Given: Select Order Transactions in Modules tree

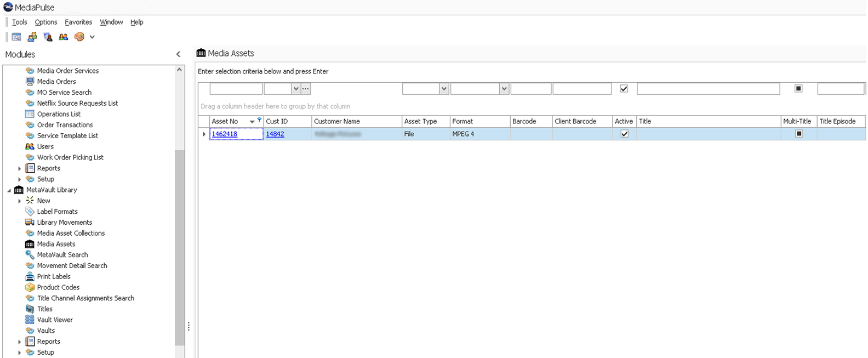Looking at the screenshot, I should [65, 125].
